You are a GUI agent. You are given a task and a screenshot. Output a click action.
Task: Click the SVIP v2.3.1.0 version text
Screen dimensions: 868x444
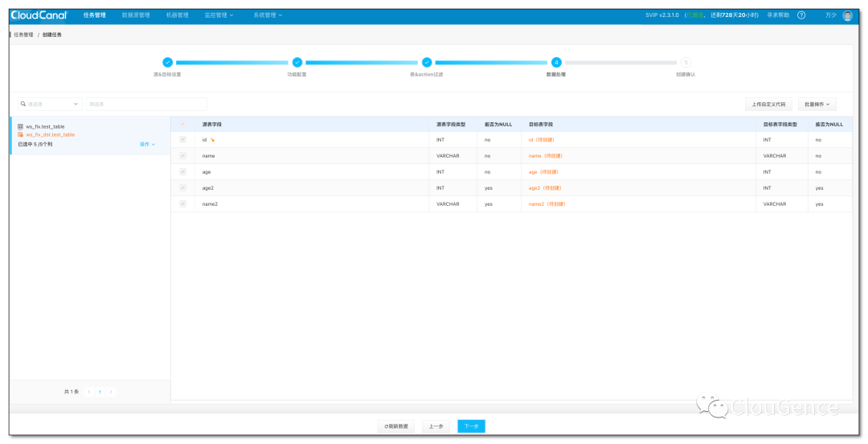tap(662, 15)
